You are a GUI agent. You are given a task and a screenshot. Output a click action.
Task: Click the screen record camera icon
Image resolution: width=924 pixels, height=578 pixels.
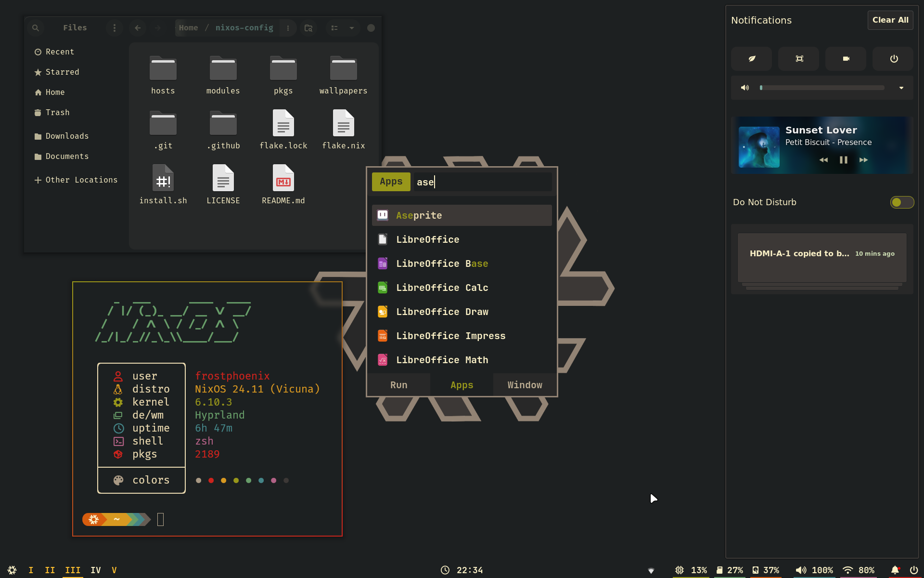coord(846,59)
